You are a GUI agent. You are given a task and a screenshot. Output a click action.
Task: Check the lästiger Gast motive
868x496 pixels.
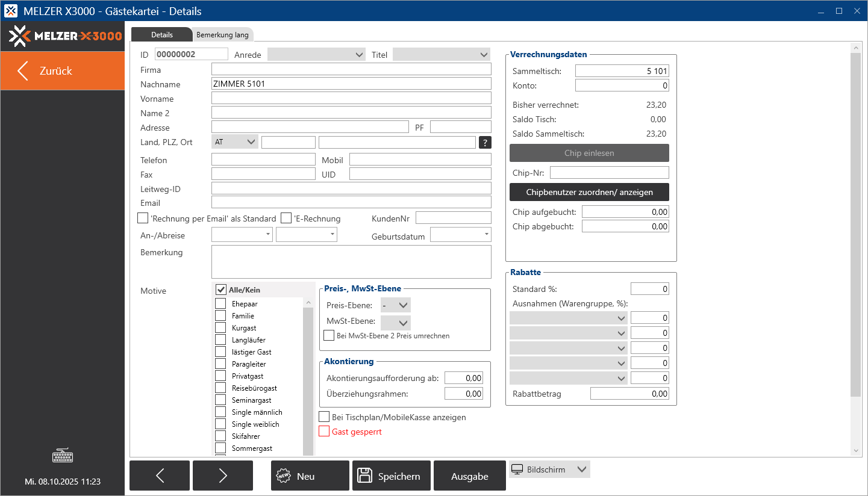pyautogui.click(x=220, y=352)
